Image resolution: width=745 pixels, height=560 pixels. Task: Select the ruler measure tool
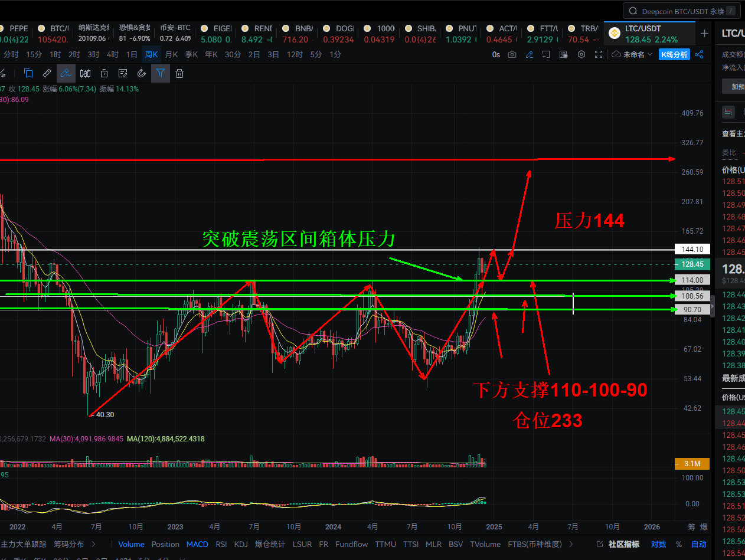47,73
